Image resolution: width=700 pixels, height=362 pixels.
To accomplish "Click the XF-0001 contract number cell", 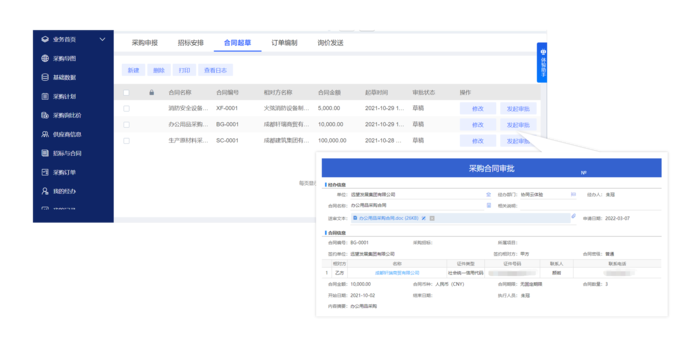I will click(227, 108).
